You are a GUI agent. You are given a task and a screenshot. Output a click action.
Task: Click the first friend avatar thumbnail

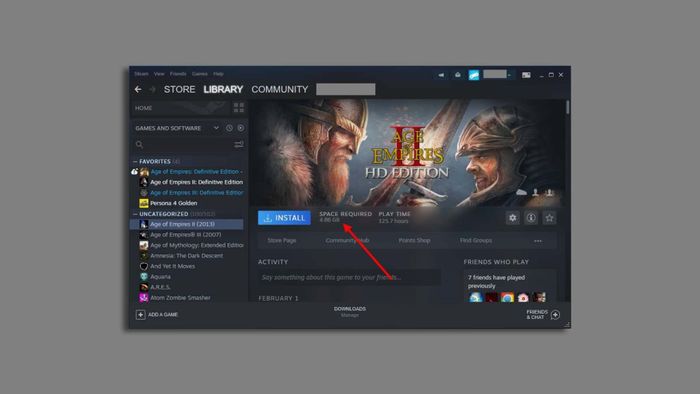(x=475, y=298)
